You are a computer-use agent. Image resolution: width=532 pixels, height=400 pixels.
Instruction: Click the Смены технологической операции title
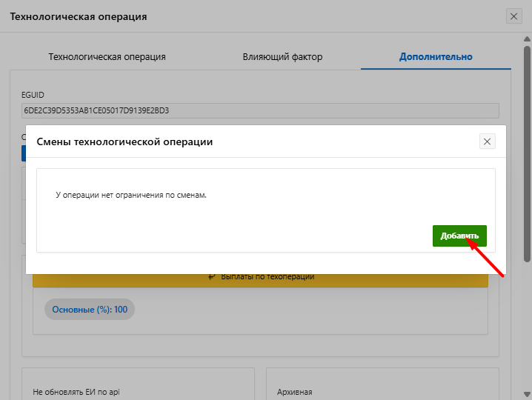(x=124, y=141)
